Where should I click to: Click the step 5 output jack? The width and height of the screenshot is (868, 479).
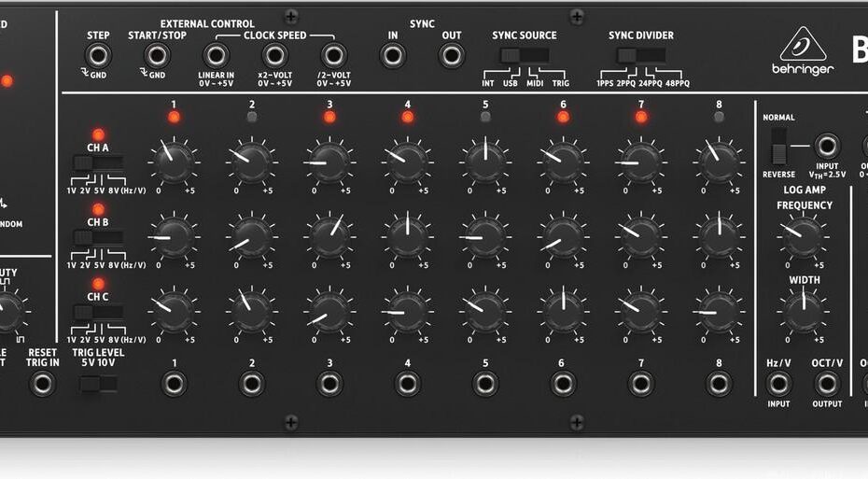(485, 383)
